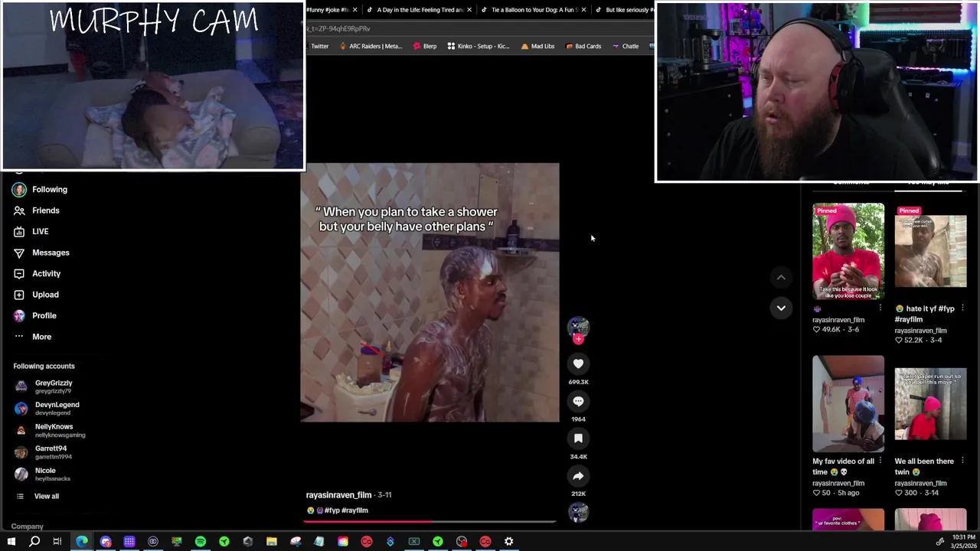Image resolution: width=980 pixels, height=551 pixels.
Task: Open File Explorer folder on taskbar
Action: (x=272, y=542)
